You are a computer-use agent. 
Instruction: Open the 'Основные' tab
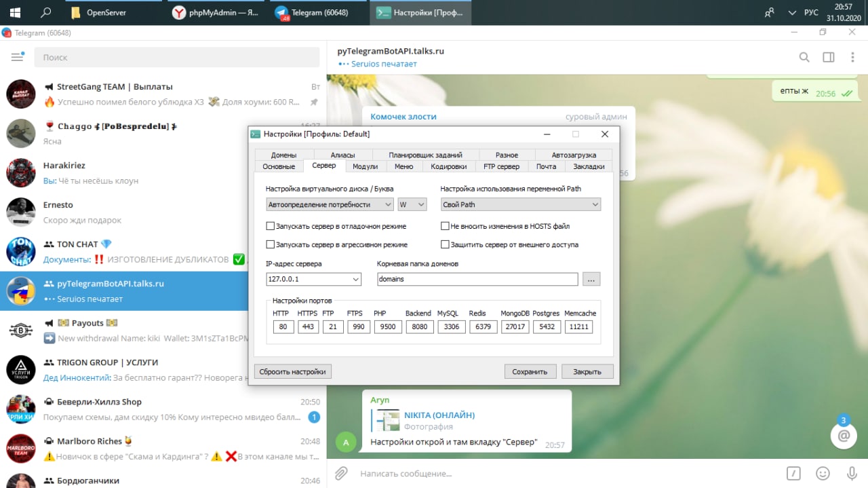(279, 166)
